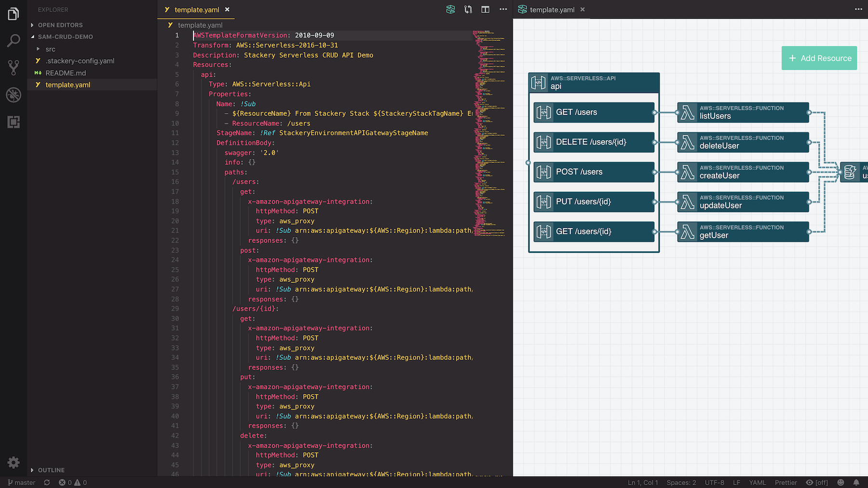Click the code minimap overview
Viewport: 868px width, 488px height.
490,133
